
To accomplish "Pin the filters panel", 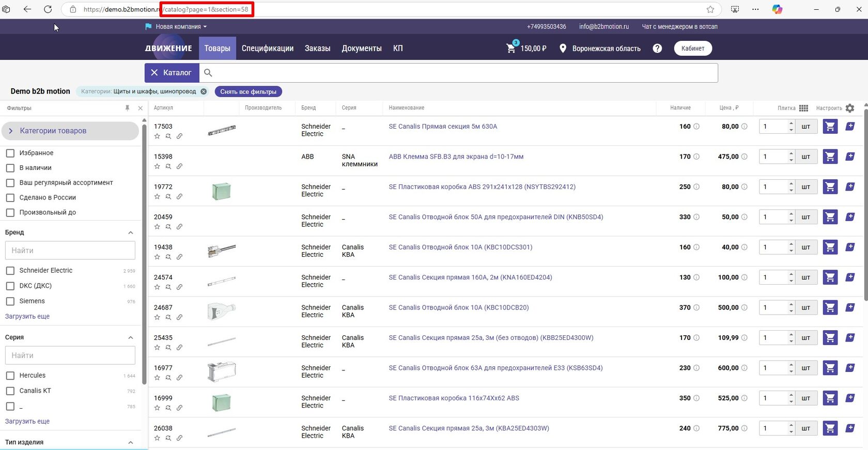I will click(127, 108).
